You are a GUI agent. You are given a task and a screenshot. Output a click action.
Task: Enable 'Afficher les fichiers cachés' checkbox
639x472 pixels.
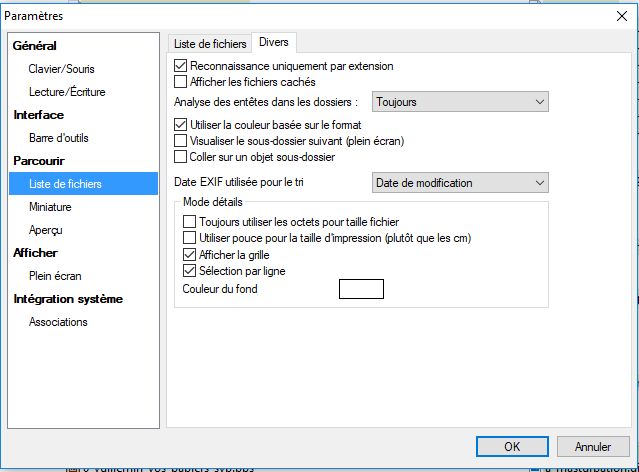pyautogui.click(x=181, y=82)
